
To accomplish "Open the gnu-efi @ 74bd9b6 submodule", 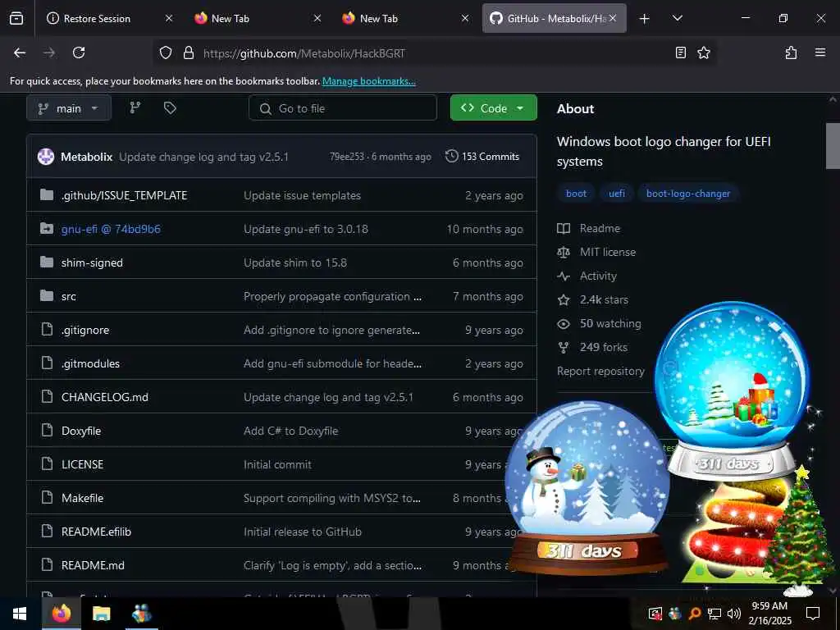I will [111, 230].
